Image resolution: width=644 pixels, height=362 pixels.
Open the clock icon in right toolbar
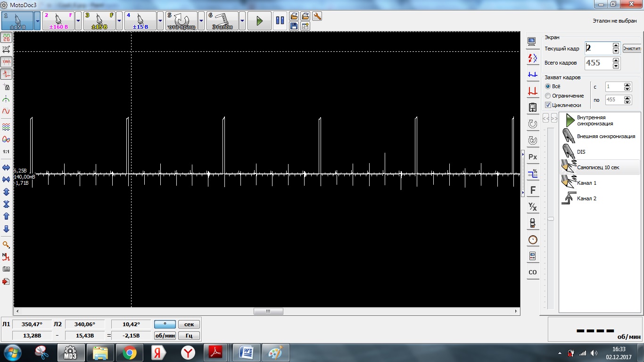[533, 240]
